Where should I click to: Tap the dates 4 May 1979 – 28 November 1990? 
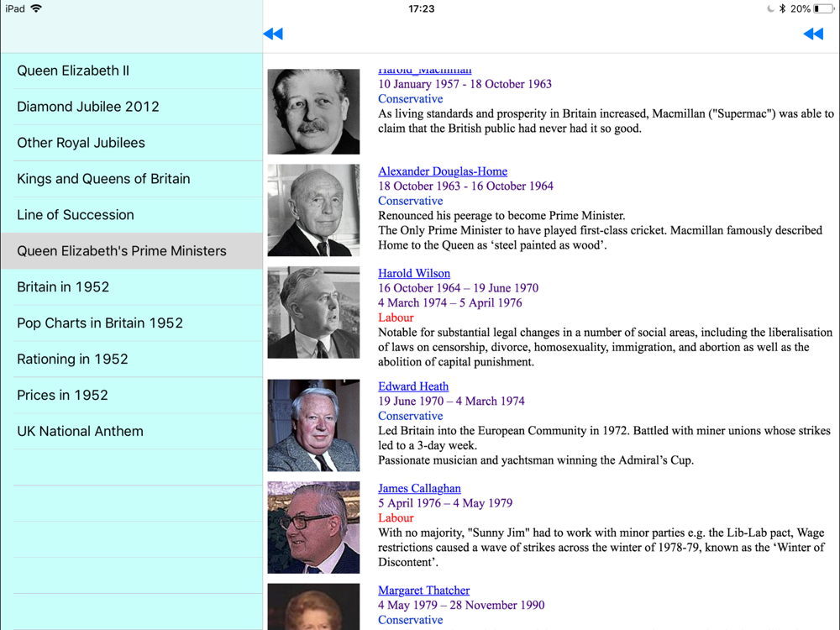point(461,606)
